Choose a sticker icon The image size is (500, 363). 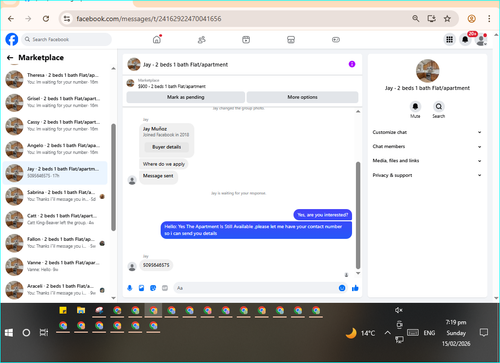[x=153, y=288]
